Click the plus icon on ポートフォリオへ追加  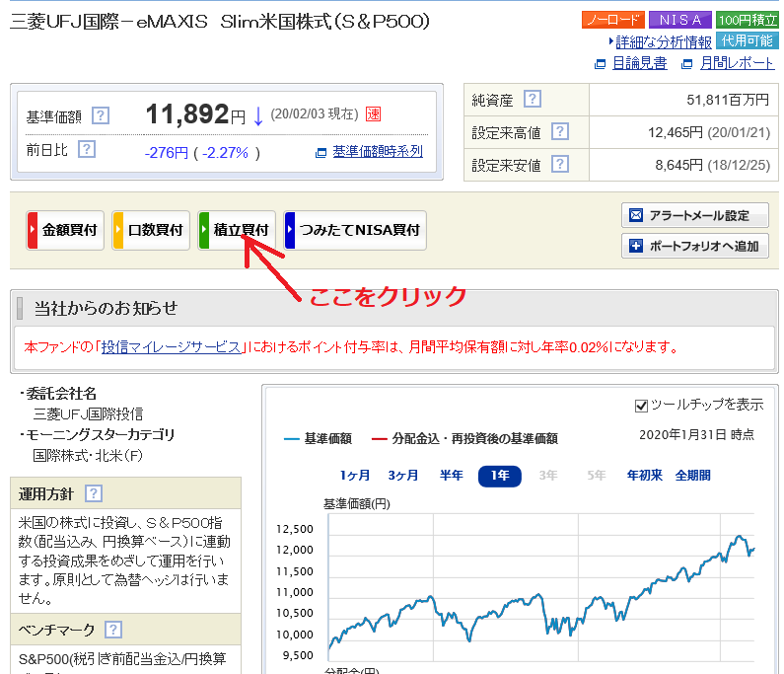[x=636, y=246]
